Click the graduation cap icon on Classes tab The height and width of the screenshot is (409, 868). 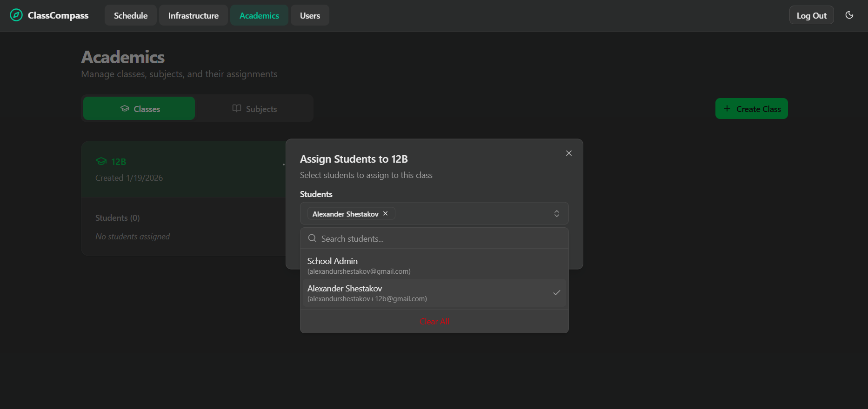tap(125, 109)
